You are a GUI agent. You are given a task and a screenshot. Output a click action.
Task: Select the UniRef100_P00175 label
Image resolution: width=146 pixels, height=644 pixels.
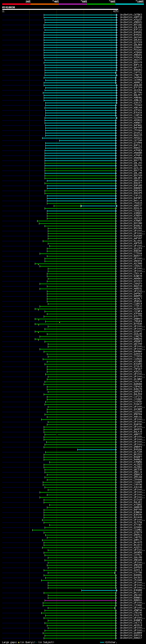pyautogui.click(x=131, y=615)
